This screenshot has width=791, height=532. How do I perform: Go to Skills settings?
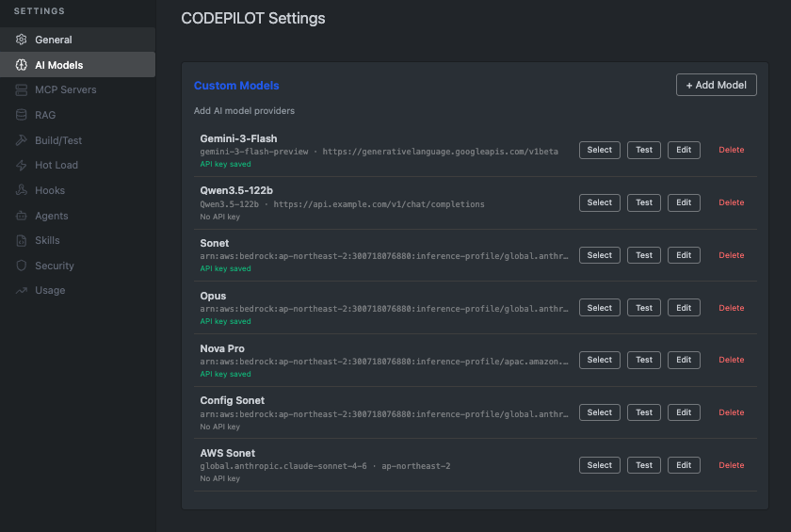[x=77, y=240]
